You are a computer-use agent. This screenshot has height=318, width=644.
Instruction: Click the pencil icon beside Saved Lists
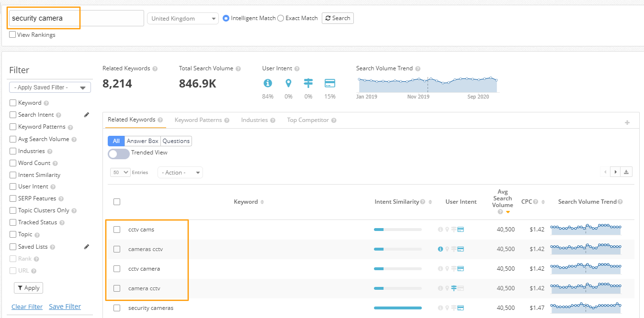(87, 247)
